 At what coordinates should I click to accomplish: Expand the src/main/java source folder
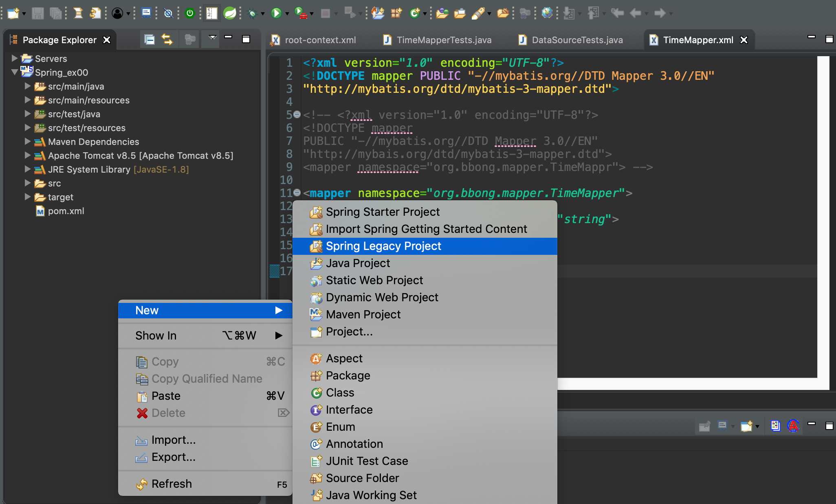(x=27, y=86)
